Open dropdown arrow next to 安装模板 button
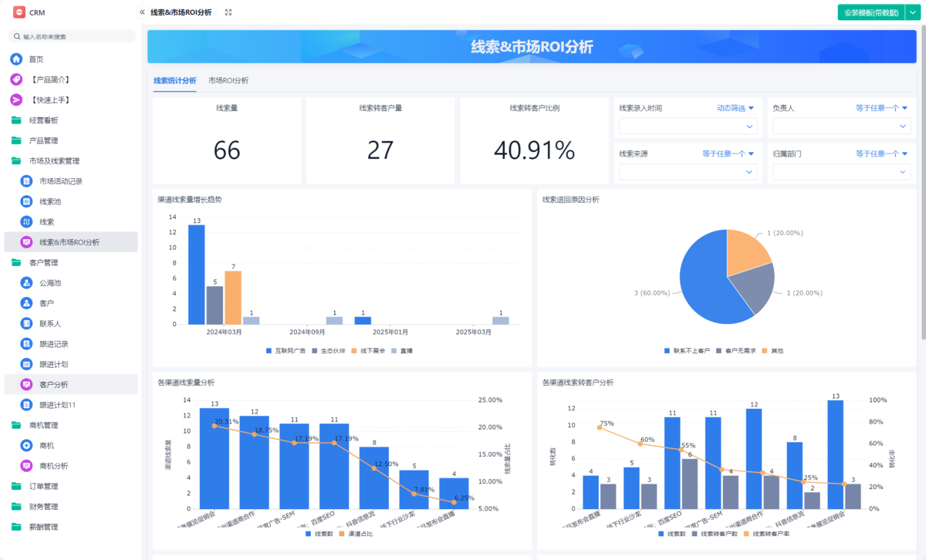The height and width of the screenshot is (560, 926). coord(911,12)
